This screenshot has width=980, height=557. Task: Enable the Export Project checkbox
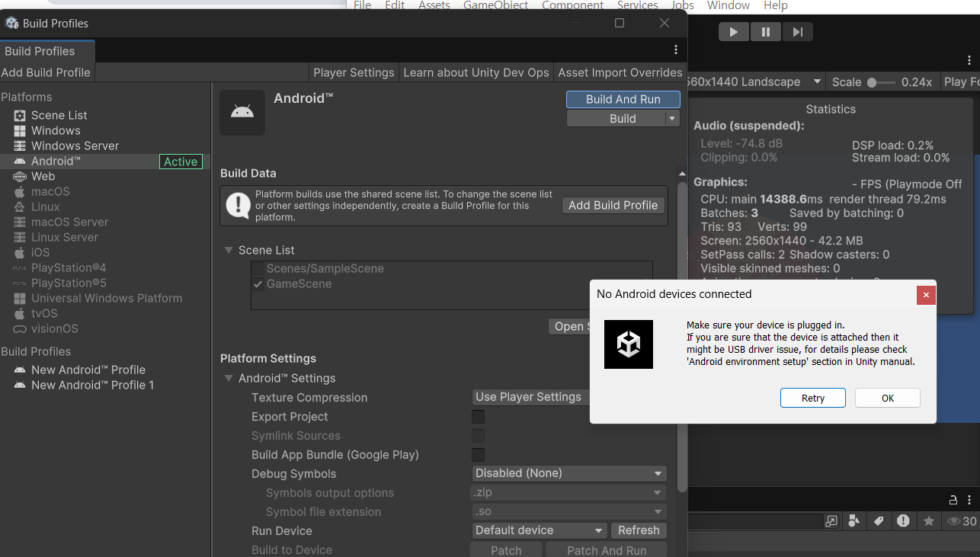pos(478,416)
